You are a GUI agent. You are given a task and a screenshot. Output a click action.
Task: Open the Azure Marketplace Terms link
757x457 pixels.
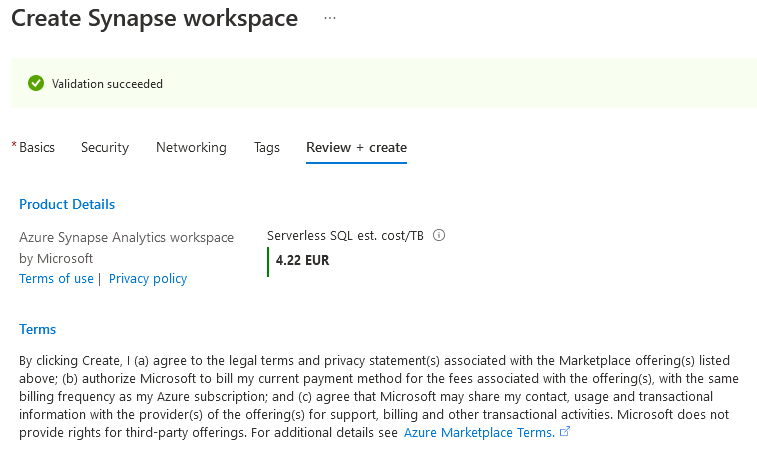click(479, 432)
